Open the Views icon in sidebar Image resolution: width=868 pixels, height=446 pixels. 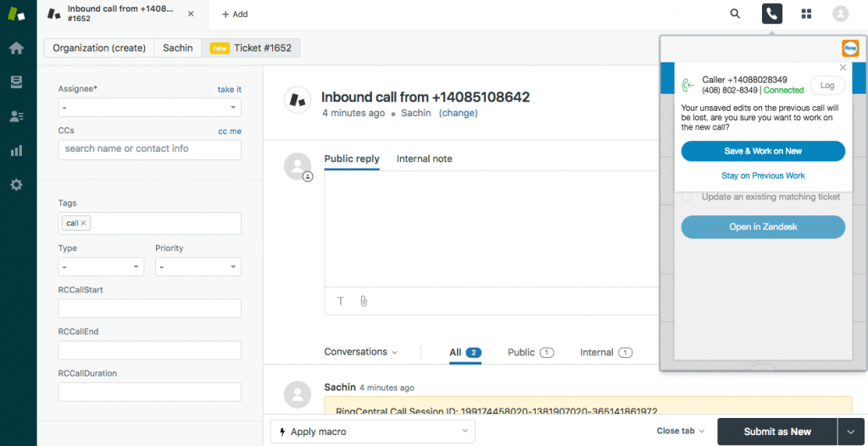pyautogui.click(x=16, y=82)
